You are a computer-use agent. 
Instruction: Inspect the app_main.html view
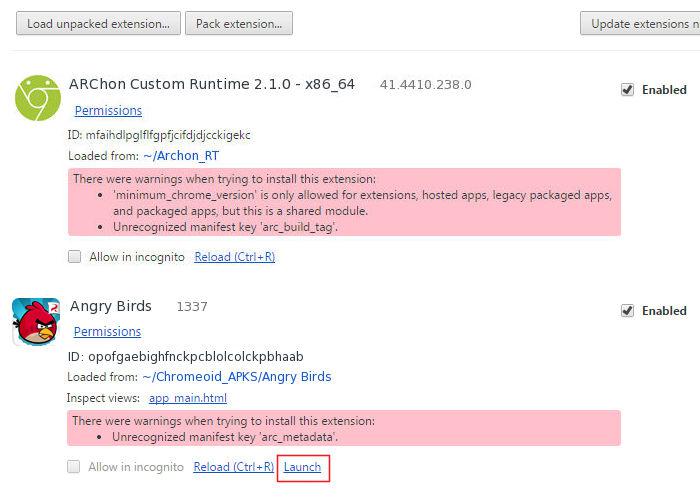[188, 398]
